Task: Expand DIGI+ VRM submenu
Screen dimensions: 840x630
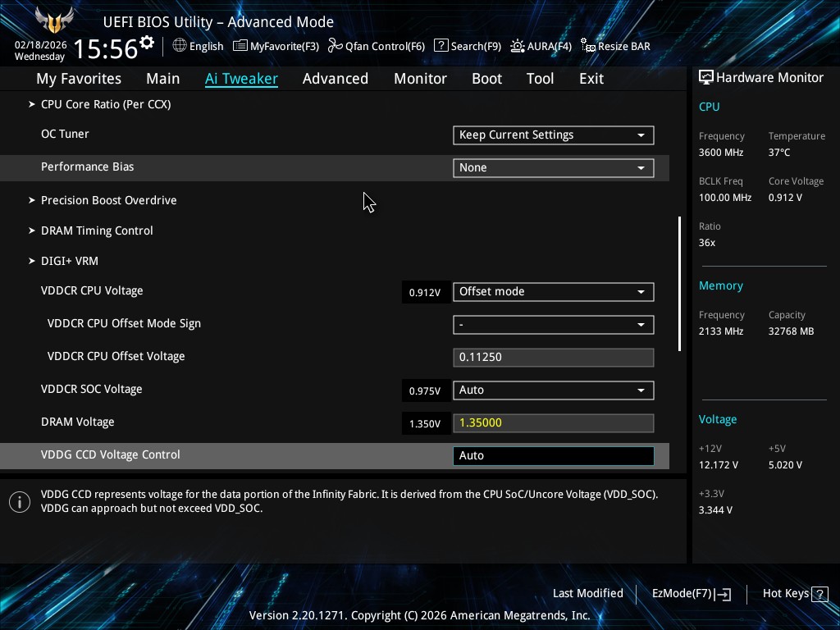Action: click(69, 262)
